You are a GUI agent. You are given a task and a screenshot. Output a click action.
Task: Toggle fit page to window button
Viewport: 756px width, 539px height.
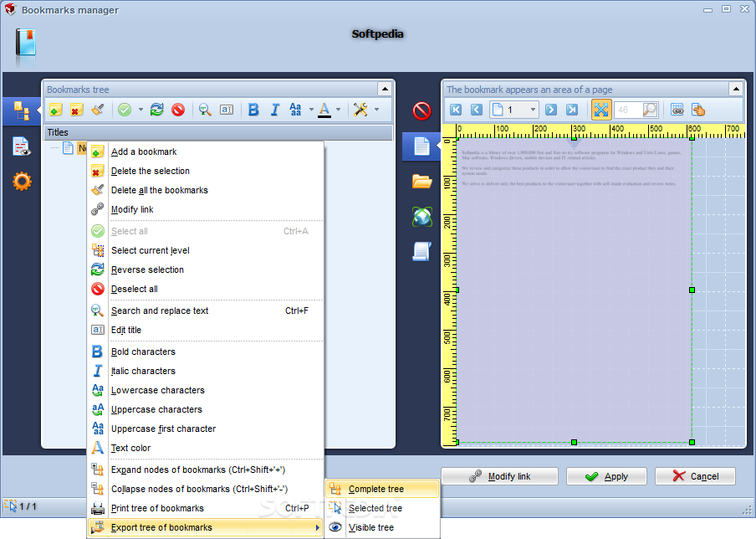[x=601, y=110]
